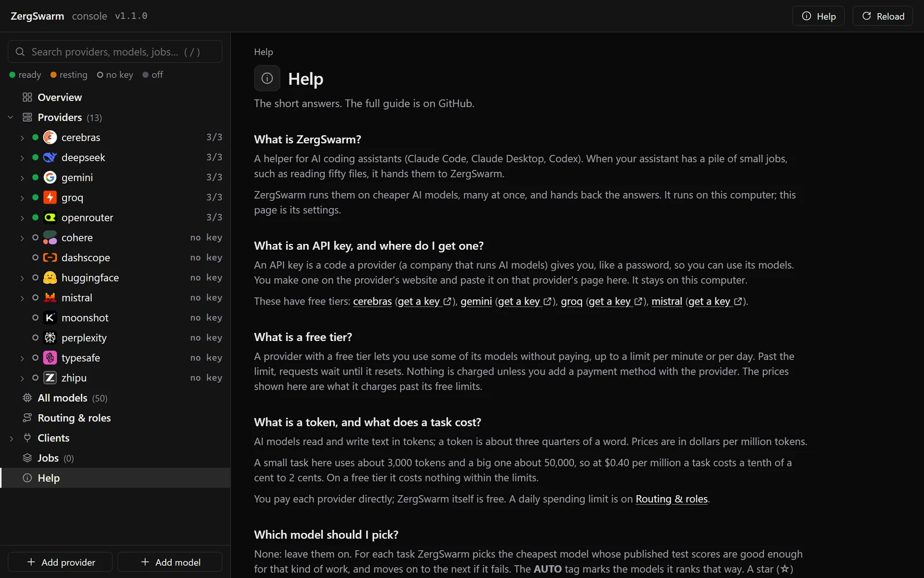The width and height of the screenshot is (924, 578).
Task: Click the deepseek whale logo icon
Action: pyautogui.click(x=50, y=157)
